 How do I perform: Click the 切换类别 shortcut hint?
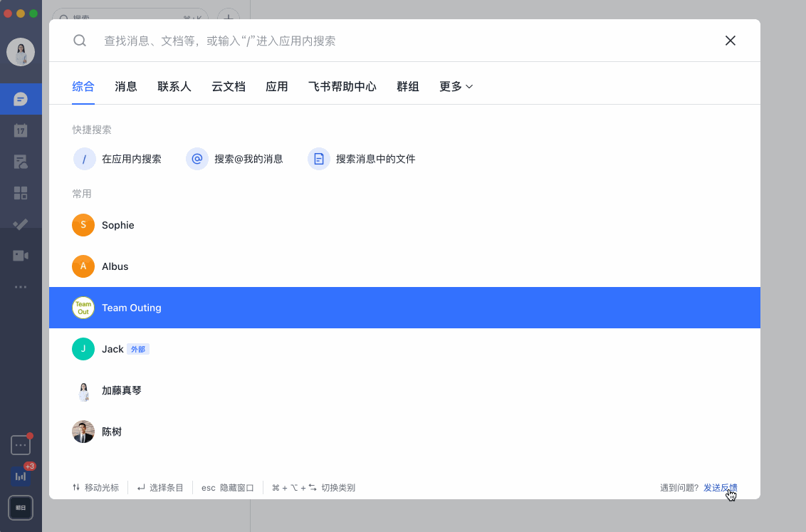click(x=313, y=487)
